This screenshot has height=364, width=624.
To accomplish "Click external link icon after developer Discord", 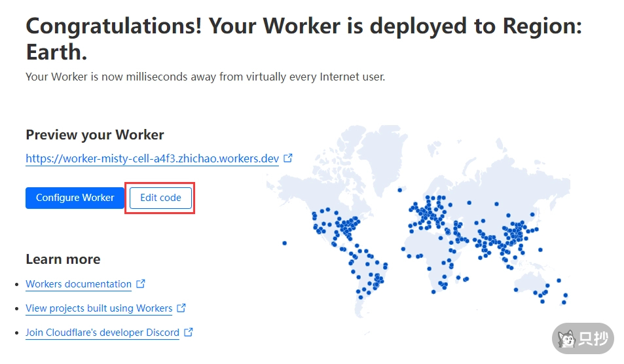I will [x=188, y=332].
